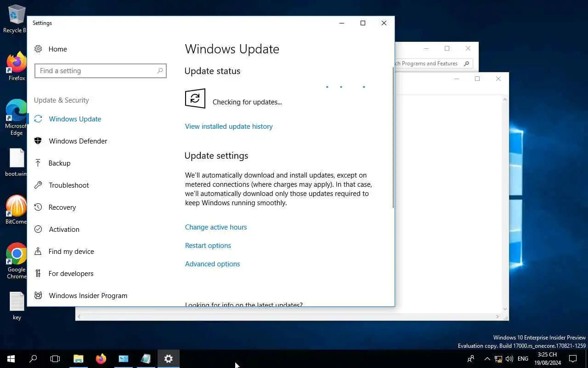Click the Windows Insider Program cat-face icon
The image size is (588, 368).
[x=38, y=295]
